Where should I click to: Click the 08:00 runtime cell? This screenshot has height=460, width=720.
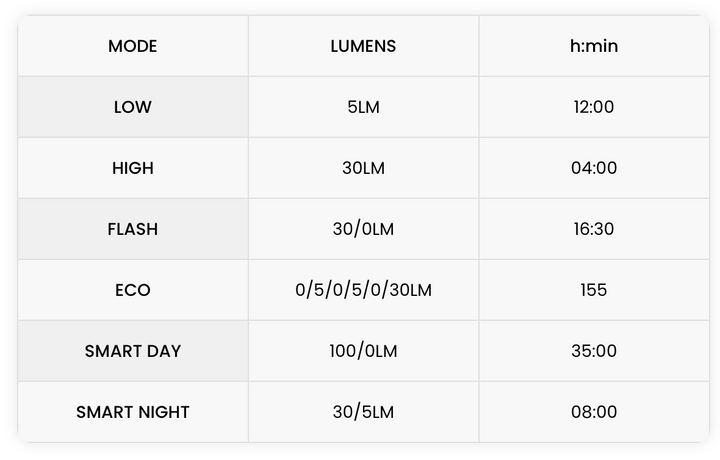click(x=593, y=412)
